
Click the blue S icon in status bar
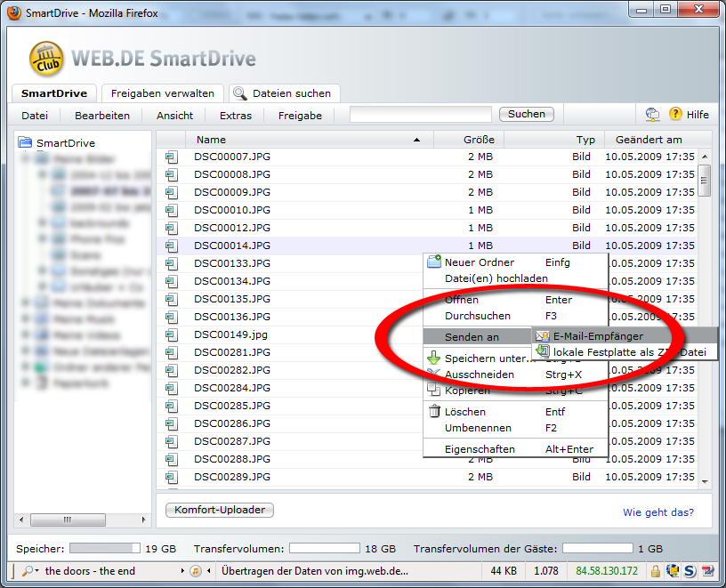pyautogui.click(x=690, y=571)
